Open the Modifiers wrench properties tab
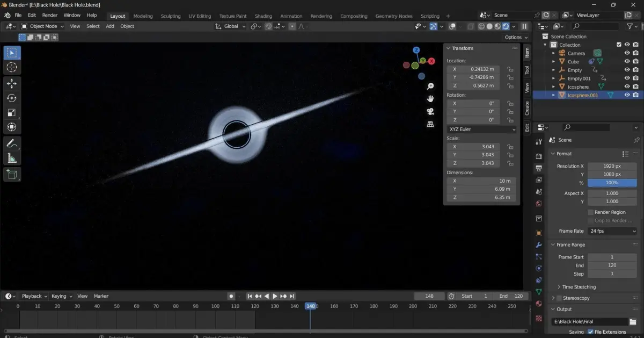 tap(539, 245)
